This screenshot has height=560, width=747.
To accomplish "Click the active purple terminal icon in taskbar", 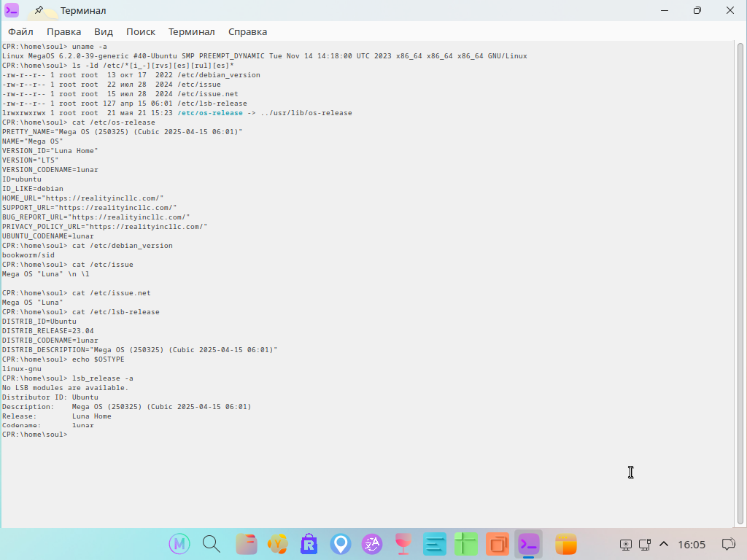I will [x=529, y=544].
